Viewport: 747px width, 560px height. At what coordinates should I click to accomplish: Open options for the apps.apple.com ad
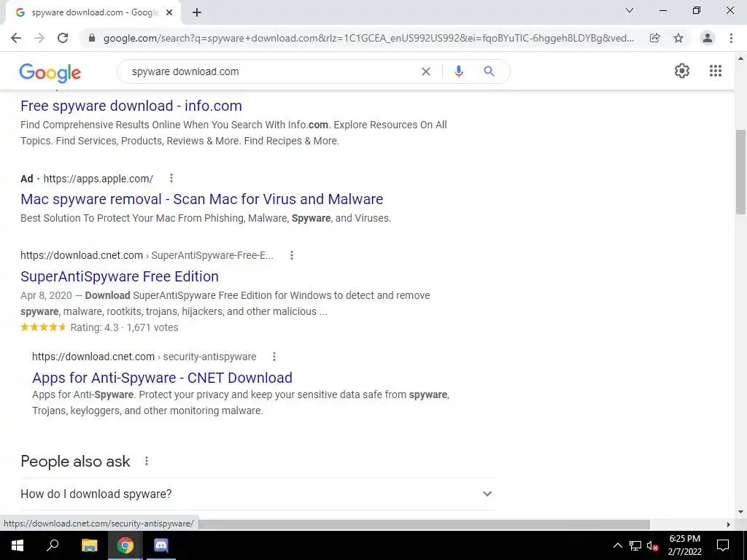(x=171, y=178)
